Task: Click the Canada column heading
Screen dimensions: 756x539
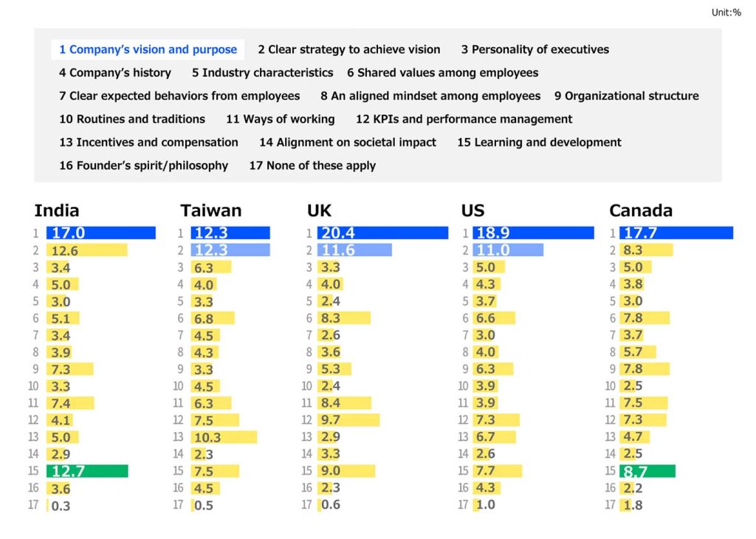Action: pos(640,211)
